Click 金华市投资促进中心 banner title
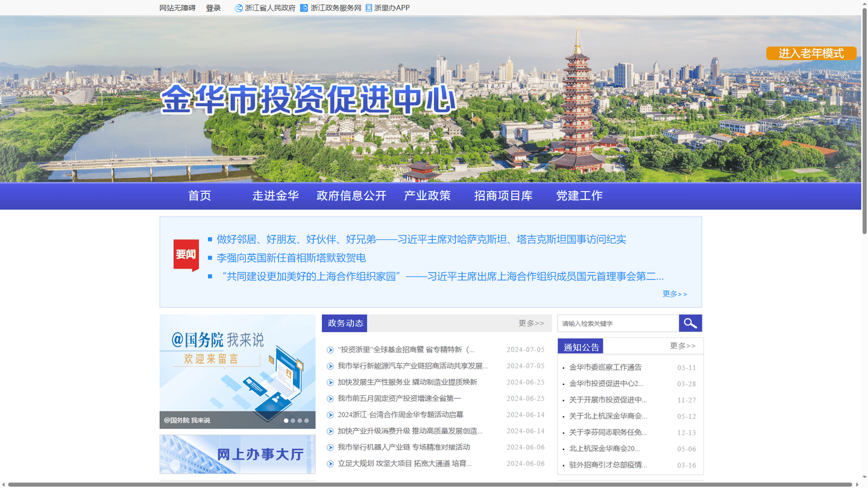 point(309,99)
